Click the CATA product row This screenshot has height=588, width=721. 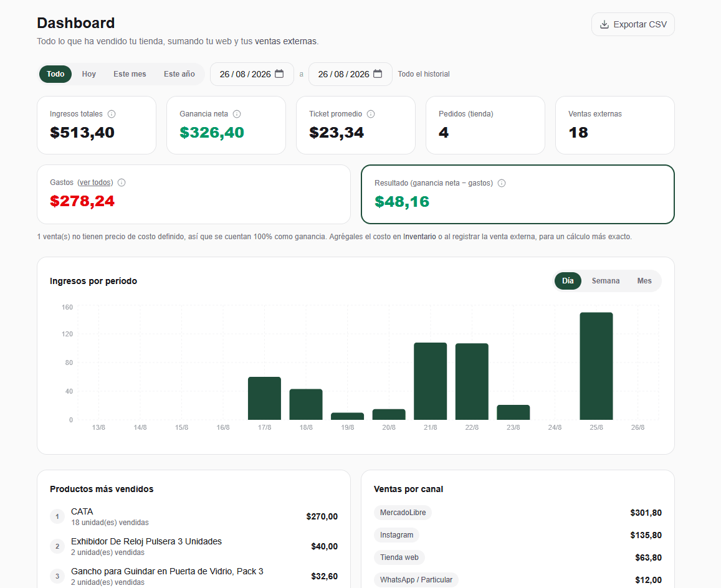194,517
